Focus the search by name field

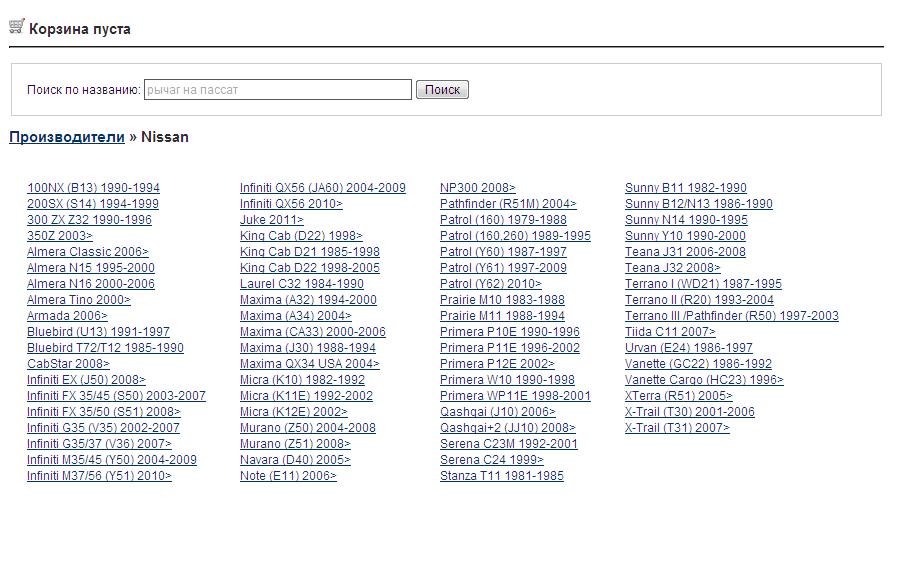pyautogui.click(x=278, y=89)
